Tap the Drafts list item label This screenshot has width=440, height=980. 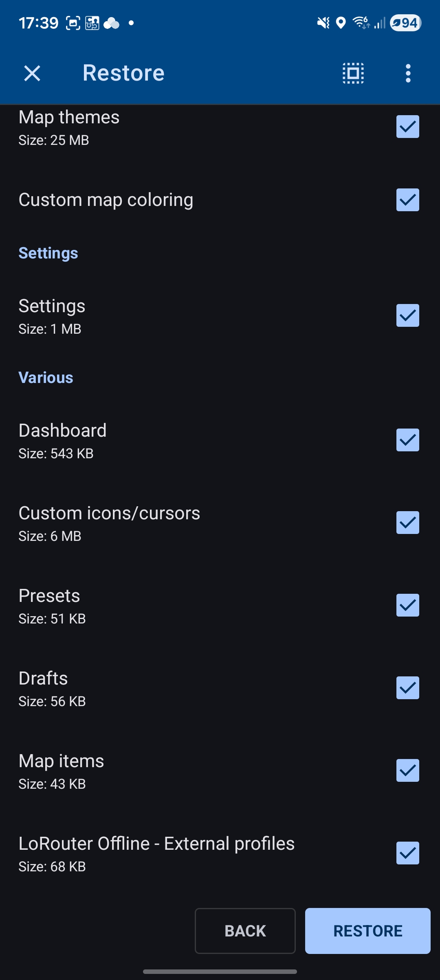click(x=44, y=678)
